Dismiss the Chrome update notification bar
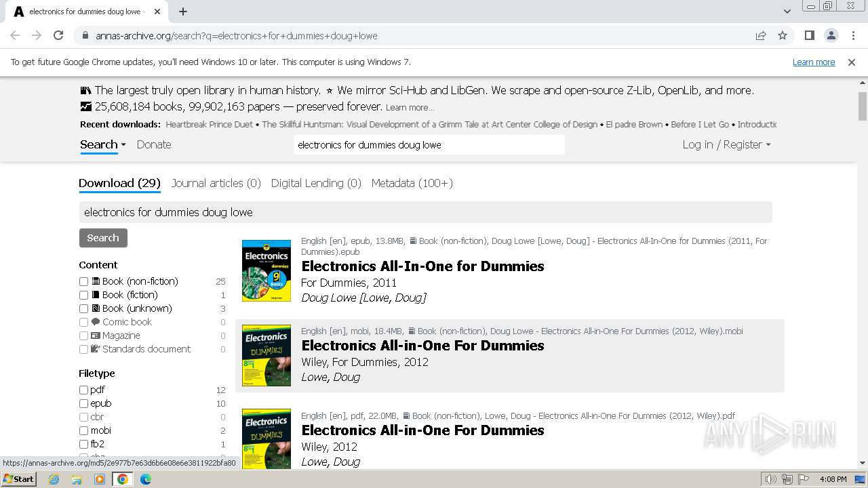The image size is (868, 488). pyautogui.click(x=852, y=62)
